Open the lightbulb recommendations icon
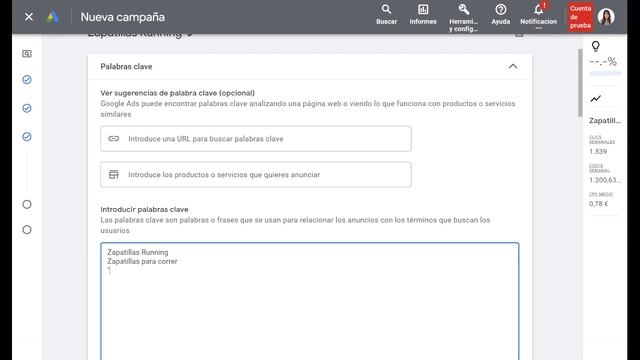Image resolution: width=640 pixels, height=360 pixels. pyautogui.click(x=596, y=46)
